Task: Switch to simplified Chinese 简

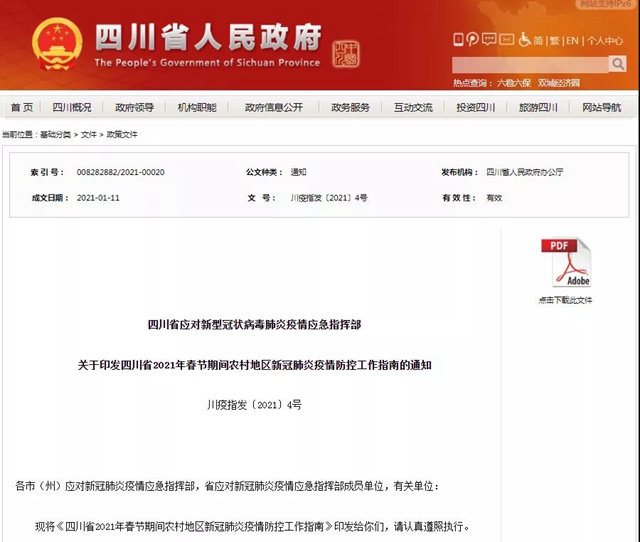Action: [538, 40]
